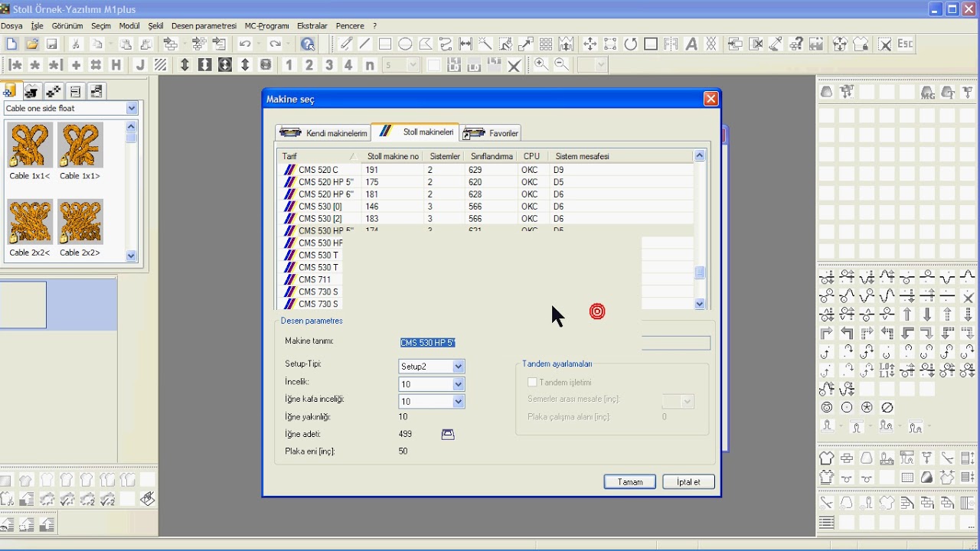Click the 'n' system icon

tap(369, 65)
